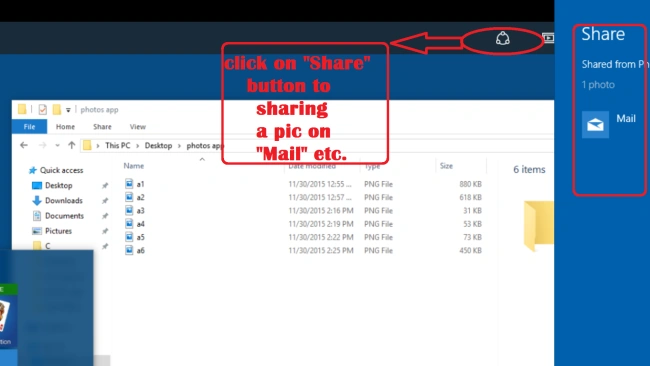Select file a2
The width and height of the screenshot is (650, 366).
pos(141,197)
